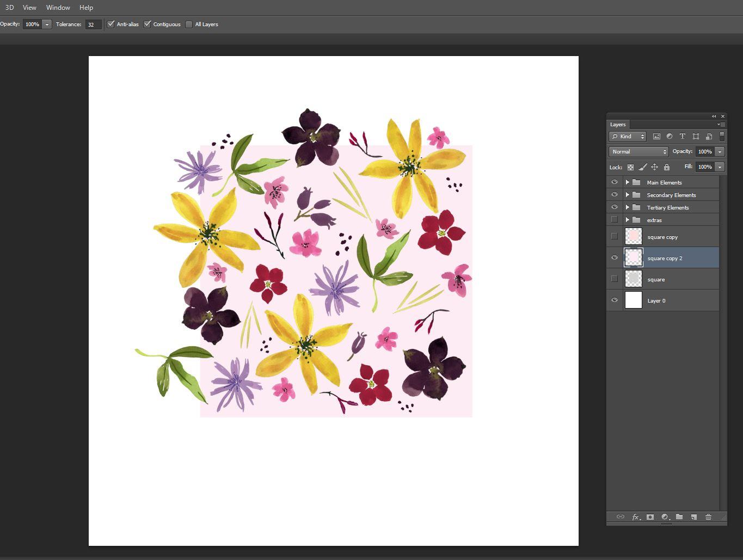The image size is (743, 560).
Task: Click the Tertiary Elements folder icon
Action: 636,207
